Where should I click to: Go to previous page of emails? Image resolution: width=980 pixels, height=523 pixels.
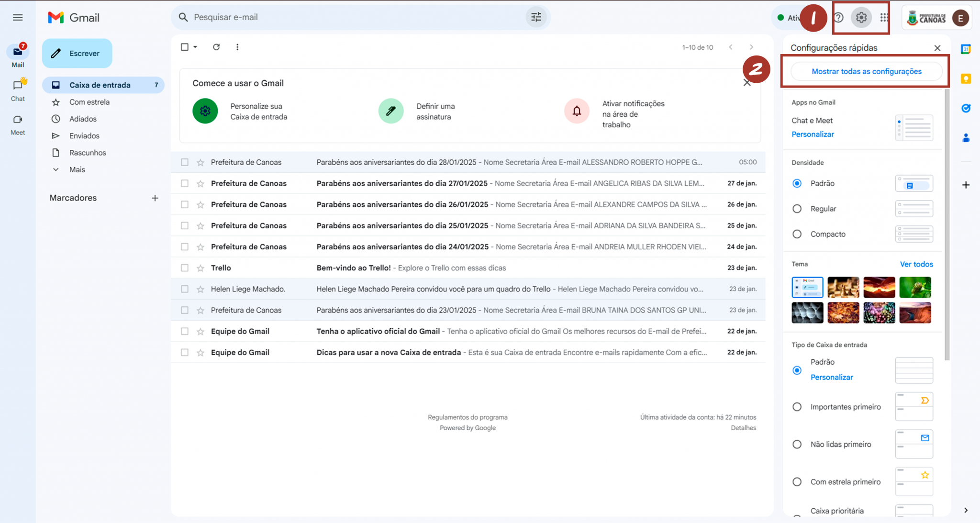pyautogui.click(x=731, y=47)
